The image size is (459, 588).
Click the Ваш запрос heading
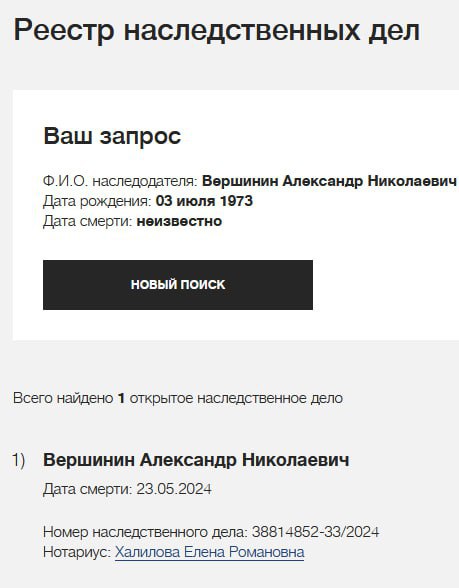click(x=112, y=136)
